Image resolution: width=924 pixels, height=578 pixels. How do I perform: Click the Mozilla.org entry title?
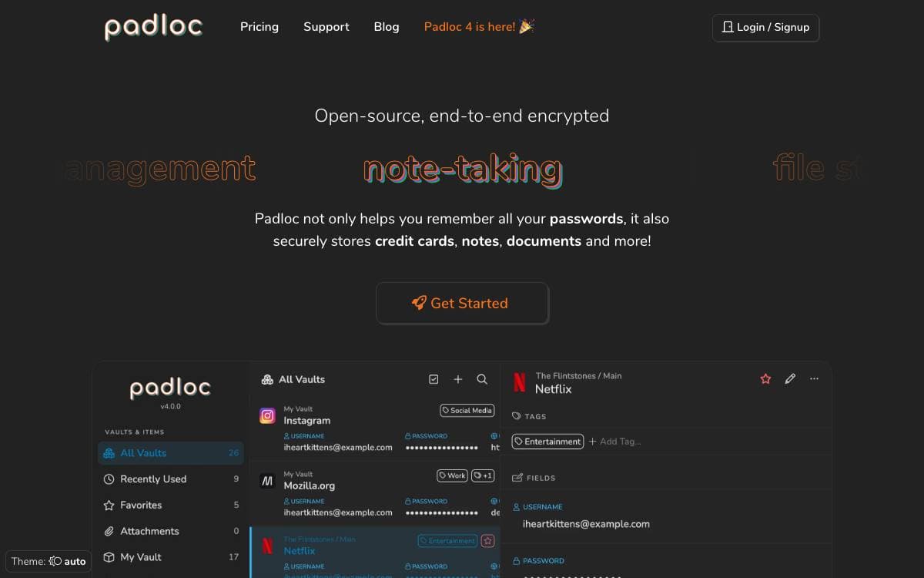[310, 486]
